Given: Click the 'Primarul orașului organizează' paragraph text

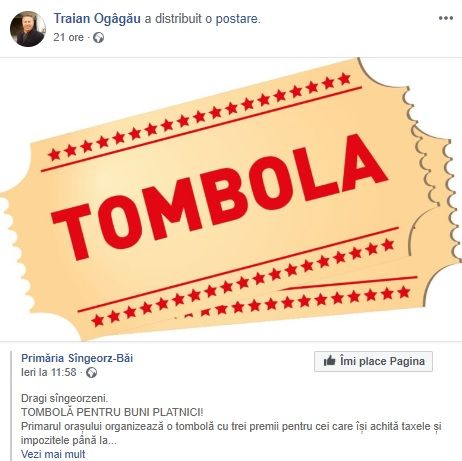Looking at the screenshot, I should (231, 433).
